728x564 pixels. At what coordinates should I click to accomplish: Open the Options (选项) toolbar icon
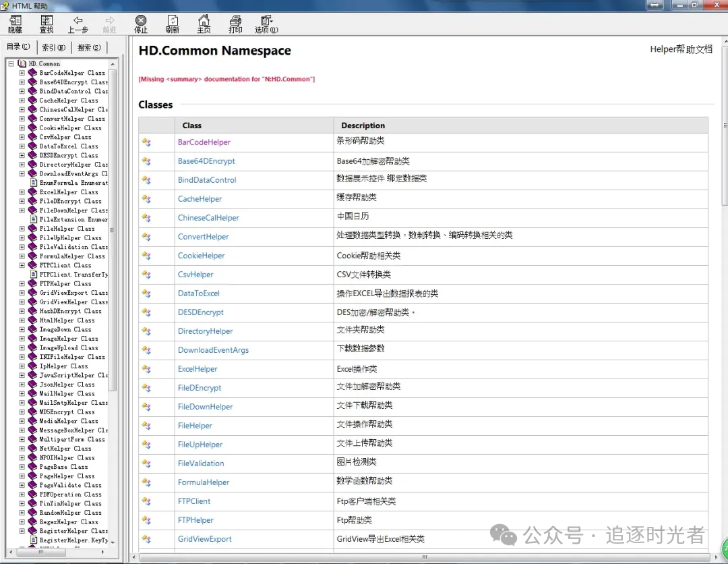[266, 24]
